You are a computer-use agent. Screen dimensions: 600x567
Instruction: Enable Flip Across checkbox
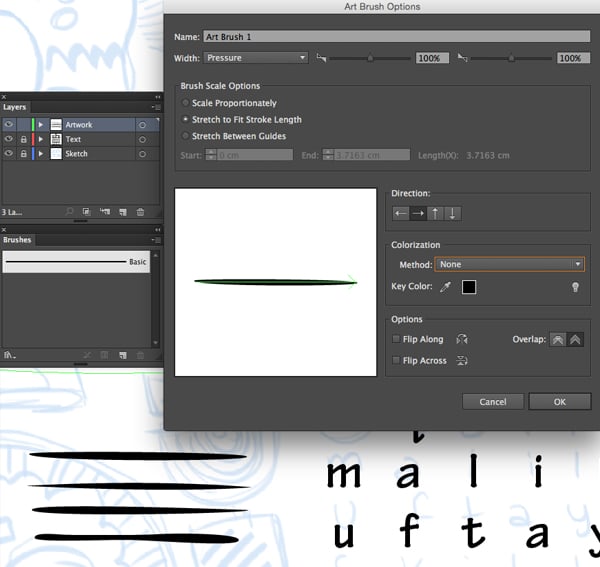396,360
